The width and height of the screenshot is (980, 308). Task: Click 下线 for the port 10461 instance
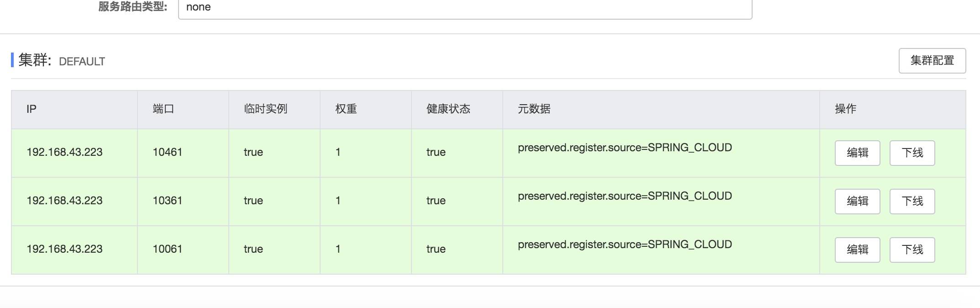tap(912, 153)
